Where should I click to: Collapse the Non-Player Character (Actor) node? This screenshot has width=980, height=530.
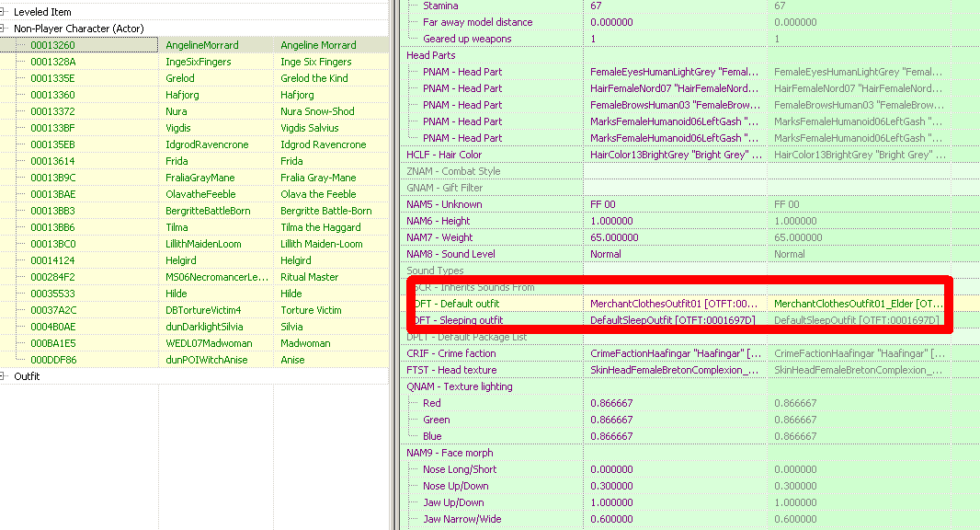click(x=3, y=29)
